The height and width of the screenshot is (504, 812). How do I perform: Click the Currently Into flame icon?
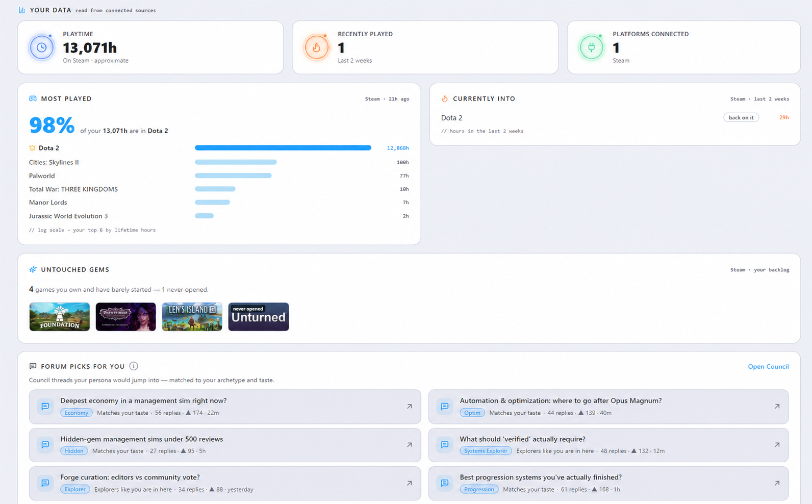click(444, 98)
